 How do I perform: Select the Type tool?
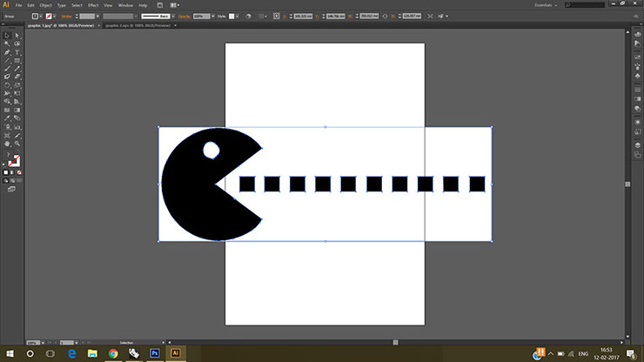17,52
